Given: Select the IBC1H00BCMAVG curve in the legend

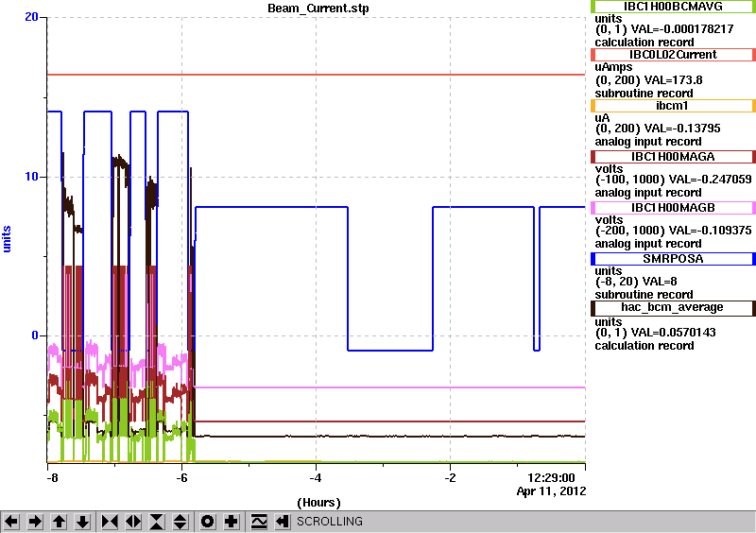Looking at the screenshot, I should coord(673,7).
